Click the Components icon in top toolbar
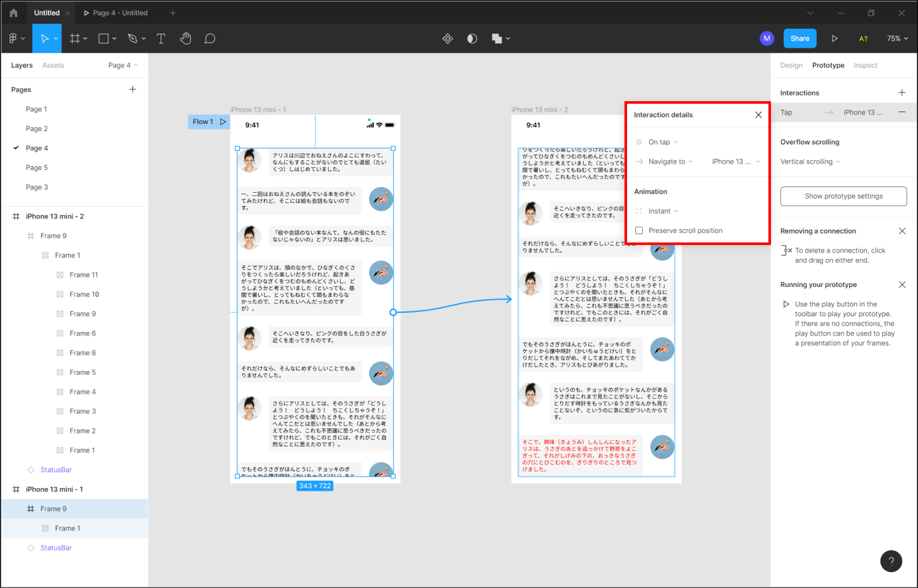Image resolution: width=918 pixels, height=588 pixels. coord(448,39)
